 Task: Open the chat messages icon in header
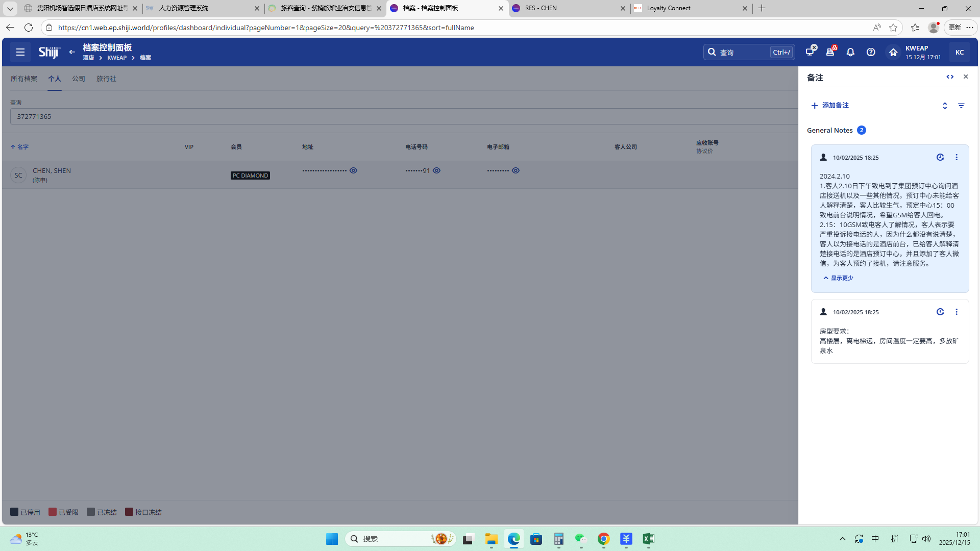[x=810, y=52]
